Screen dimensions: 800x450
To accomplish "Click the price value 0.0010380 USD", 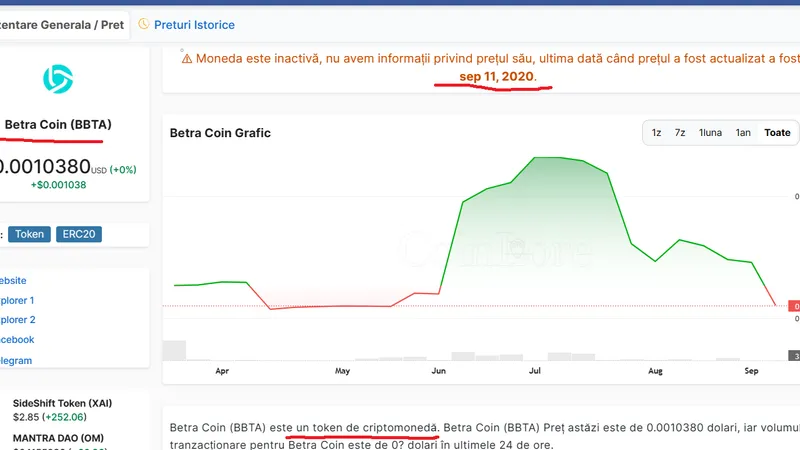I will [53, 167].
